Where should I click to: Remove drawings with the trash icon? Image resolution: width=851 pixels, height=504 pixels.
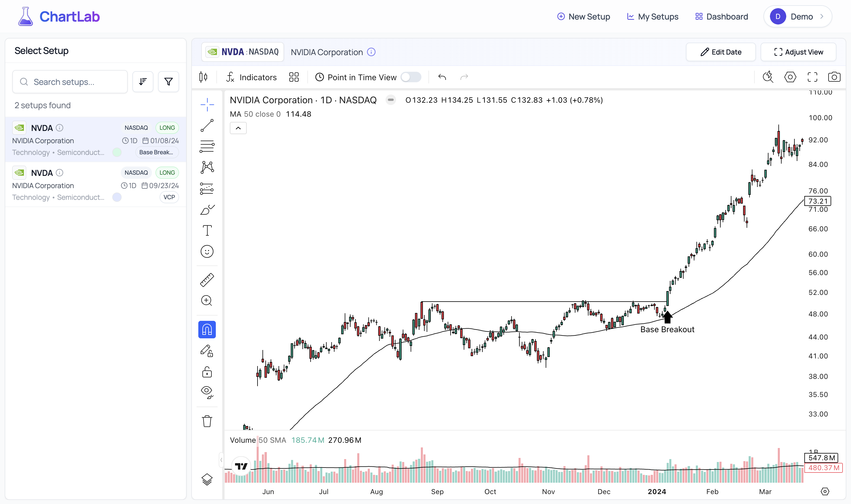tap(207, 421)
